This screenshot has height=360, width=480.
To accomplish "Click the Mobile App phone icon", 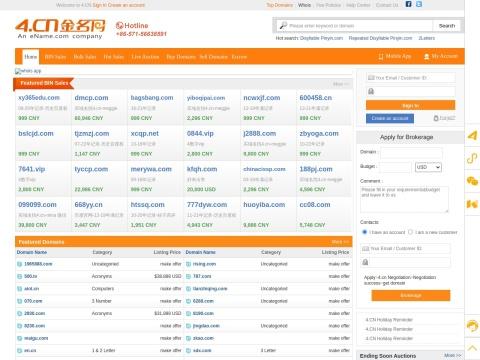I will [381, 57].
